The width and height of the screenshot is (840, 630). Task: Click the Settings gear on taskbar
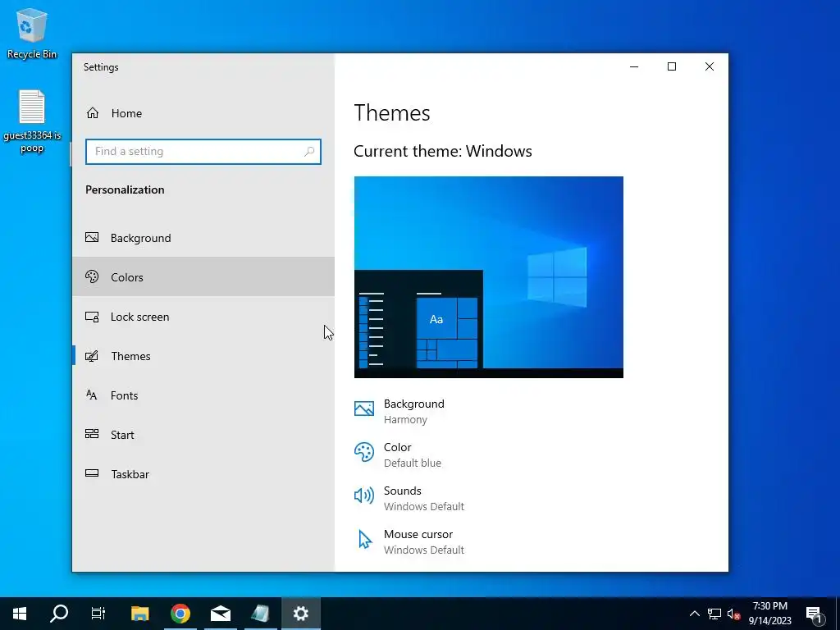[300, 614]
